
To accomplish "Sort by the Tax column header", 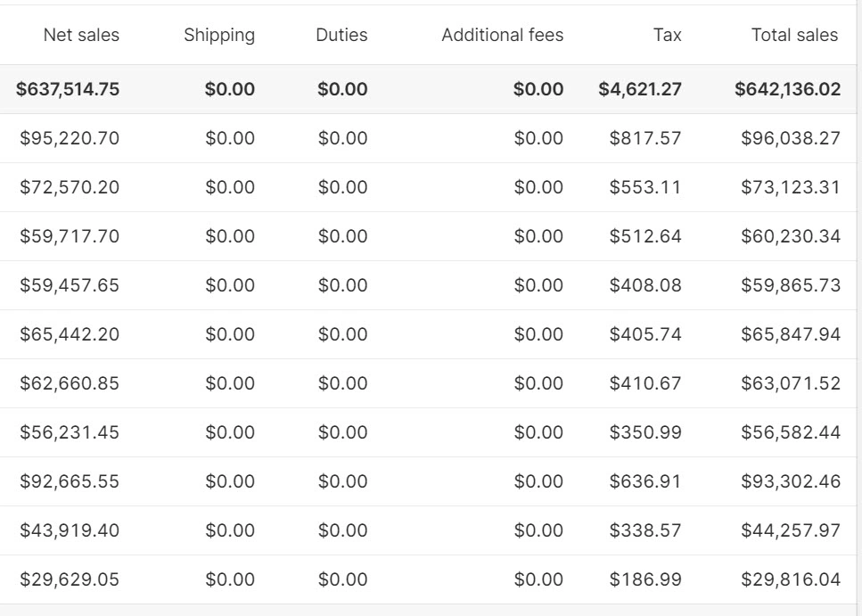I will click(x=667, y=36).
